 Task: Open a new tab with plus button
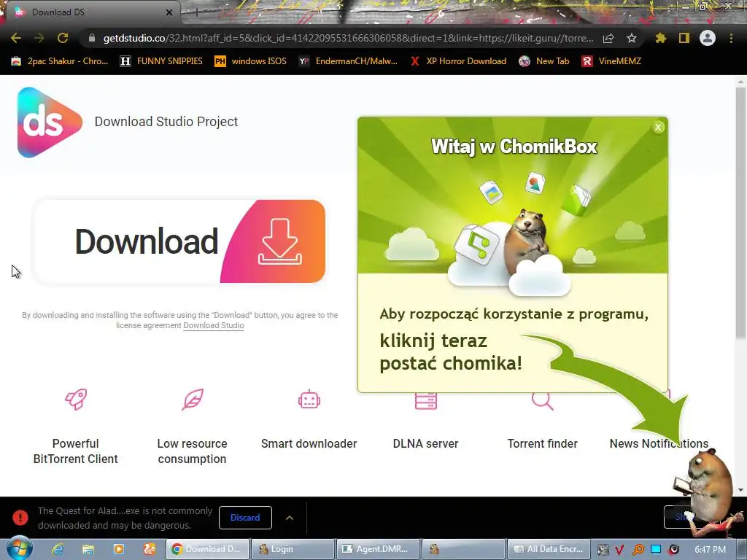196,12
